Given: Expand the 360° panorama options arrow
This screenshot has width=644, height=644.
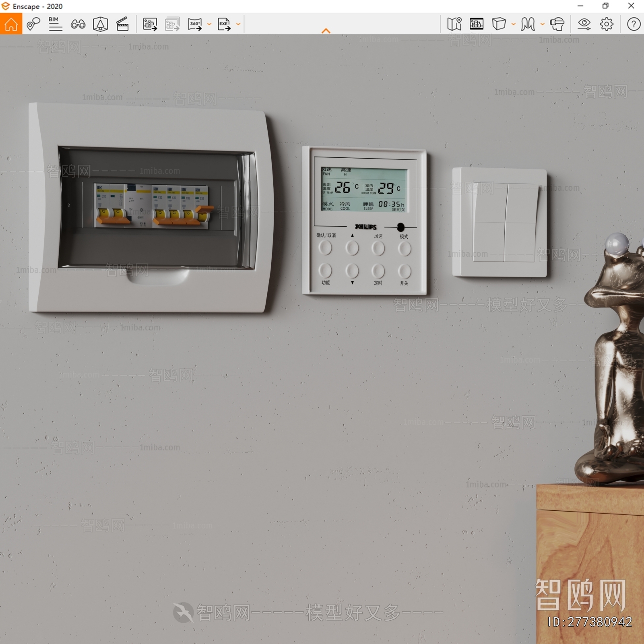Looking at the screenshot, I should point(209,24).
